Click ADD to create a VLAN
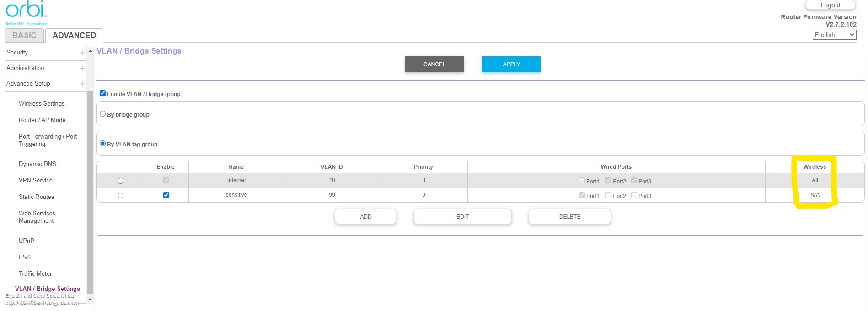Viewport: 868px width, 311px height. point(365,217)
